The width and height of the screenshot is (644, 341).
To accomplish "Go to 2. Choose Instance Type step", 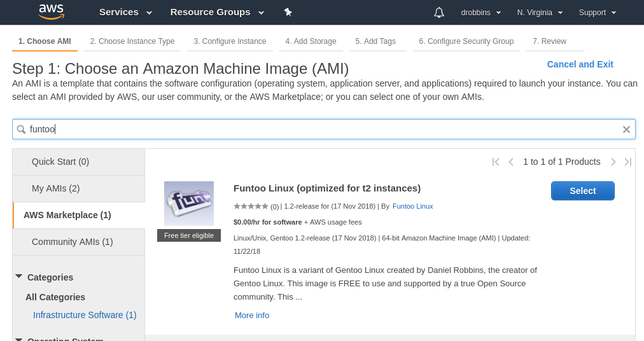I will click(132, 41).
